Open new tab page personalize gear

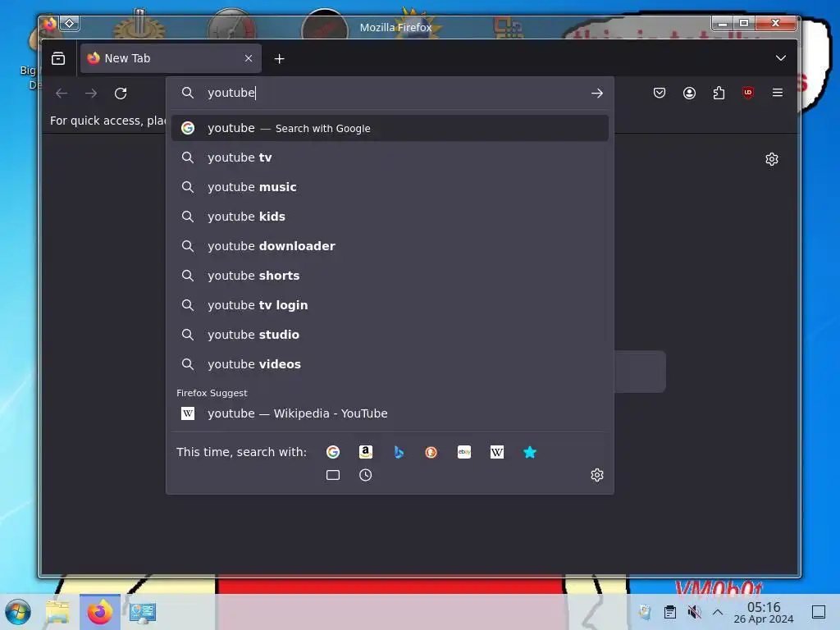coord(771,159)
